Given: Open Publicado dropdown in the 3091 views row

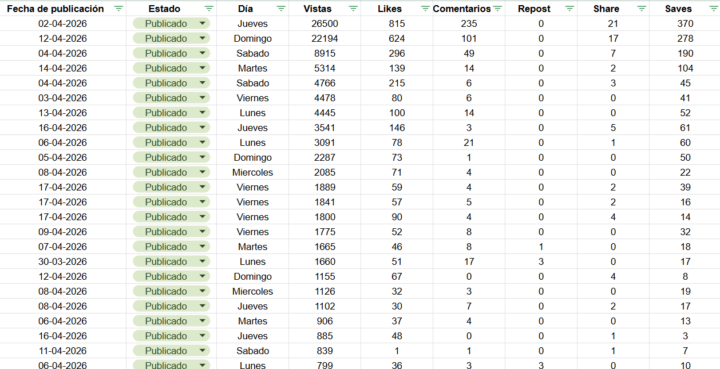Looking at the screenshot, I should click(x=202, y=143).
